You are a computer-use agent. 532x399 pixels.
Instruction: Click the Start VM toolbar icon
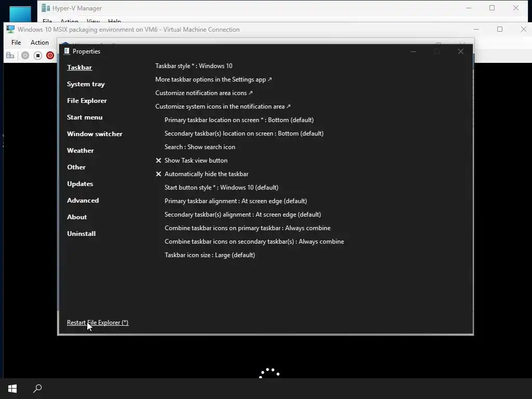(25, 55)
